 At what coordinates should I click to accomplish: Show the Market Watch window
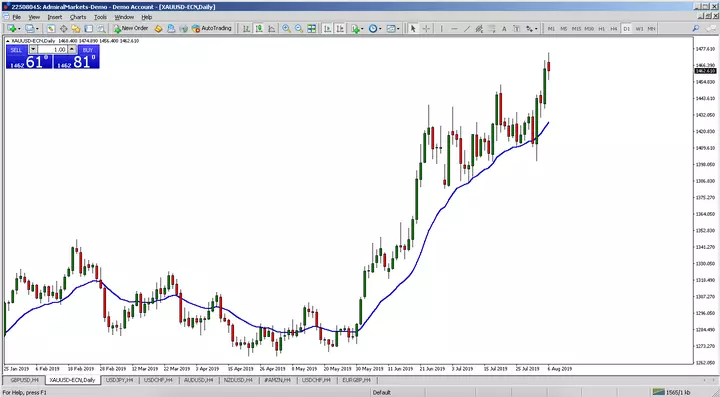[x=51, y=28]
